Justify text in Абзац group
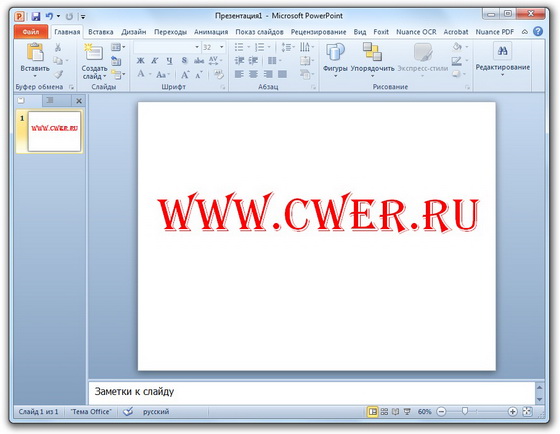This screenshot has width=560, height=434. [x=282, y=74]
